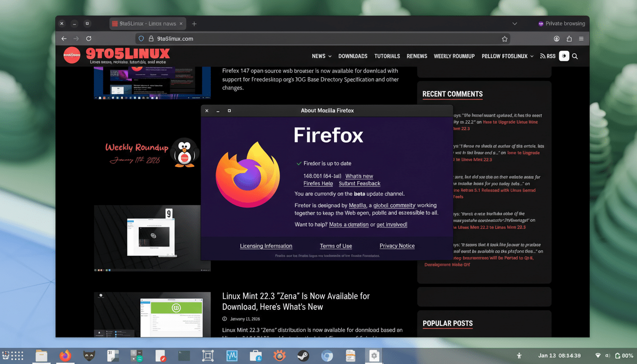Select the TUTORIALS menu item
The height and width of the screenshot is (364, 637).
pos(387,56)
